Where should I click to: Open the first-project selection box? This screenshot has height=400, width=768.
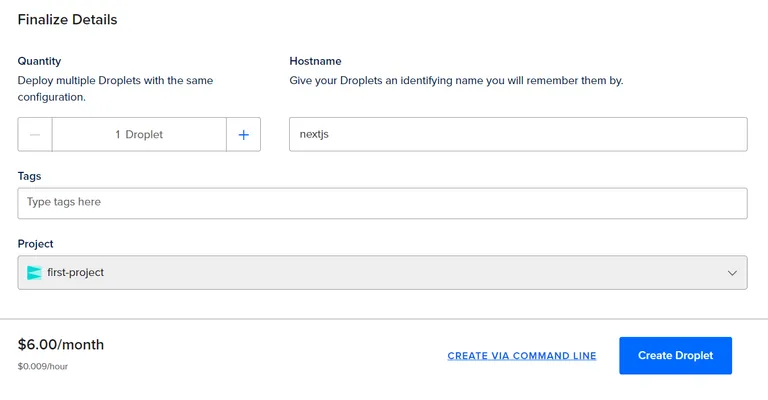coord(382,272)
